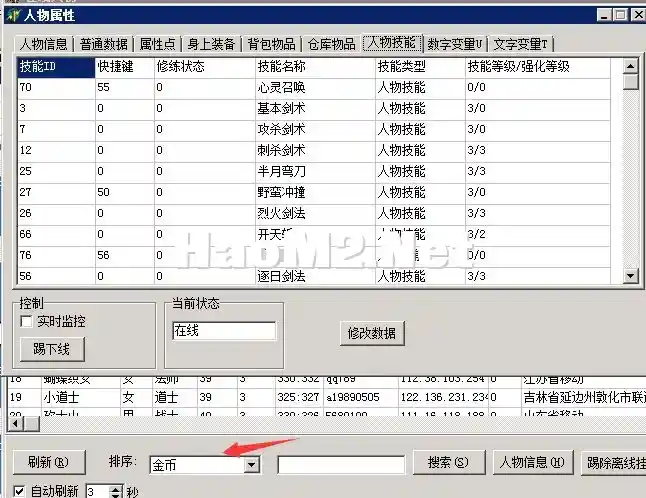The height and width of the screenshot is (498, 646).
Task: Select the 心灵召唤 skill row
Action: 314,88
